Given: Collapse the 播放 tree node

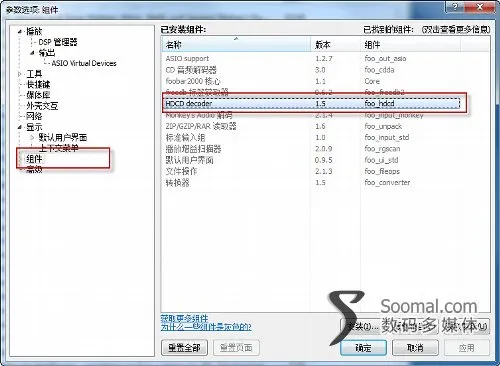Looking at the screenshot, I should (20, 32).
